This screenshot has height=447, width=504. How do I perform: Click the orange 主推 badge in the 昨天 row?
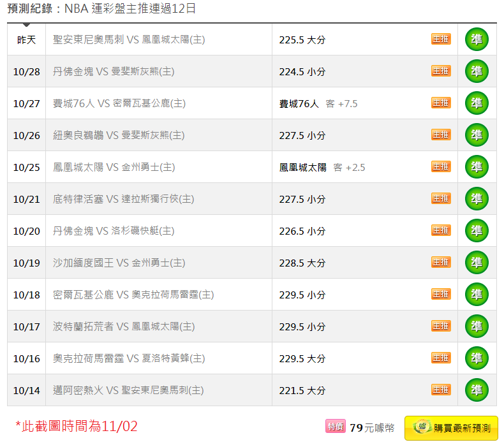441,39
